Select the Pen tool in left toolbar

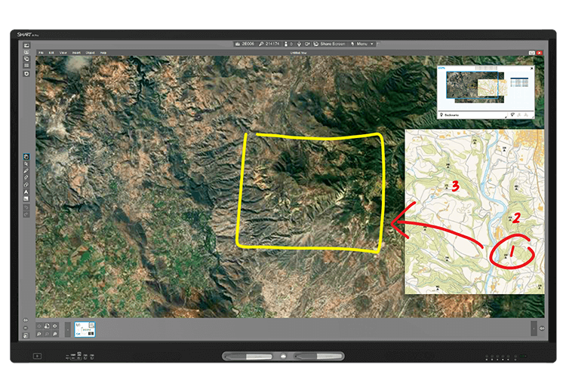[x=26, y=171]
